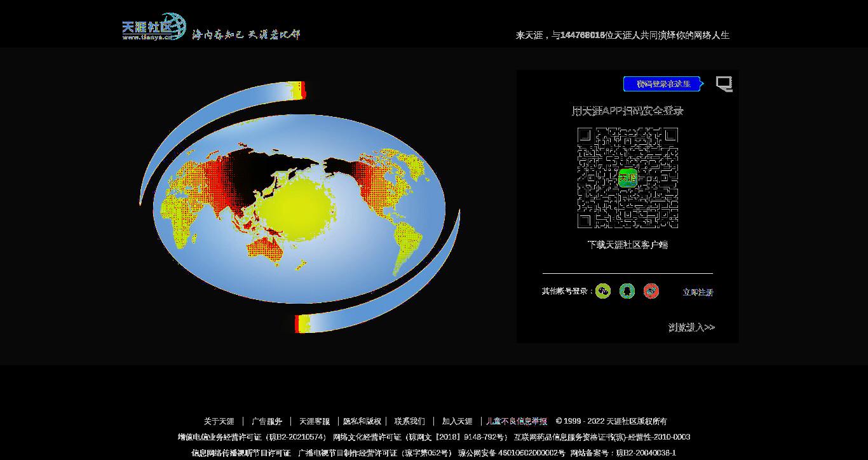Open 隐私和版权 footer link
868x460 pixels.
[x=362, y=421]
